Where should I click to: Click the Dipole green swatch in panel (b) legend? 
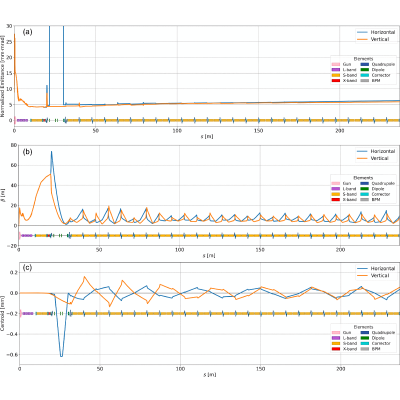click(x=365, y=189)
